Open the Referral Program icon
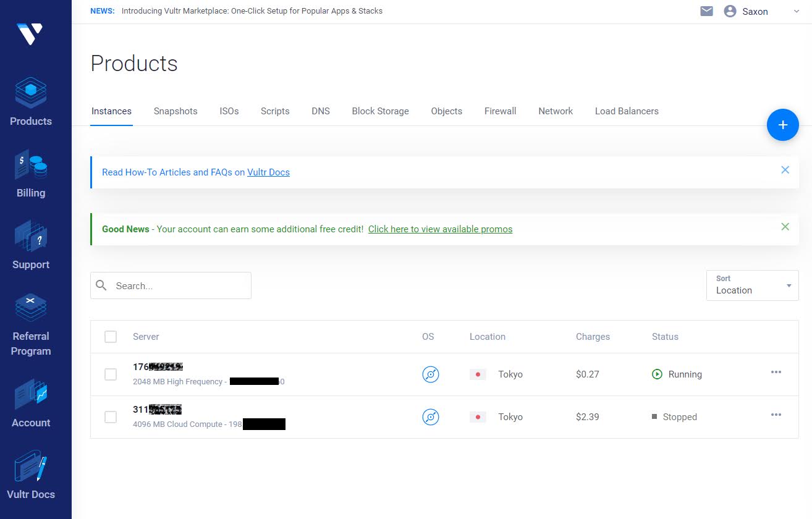Screen dimensions: 812x519 coord(31,308)
